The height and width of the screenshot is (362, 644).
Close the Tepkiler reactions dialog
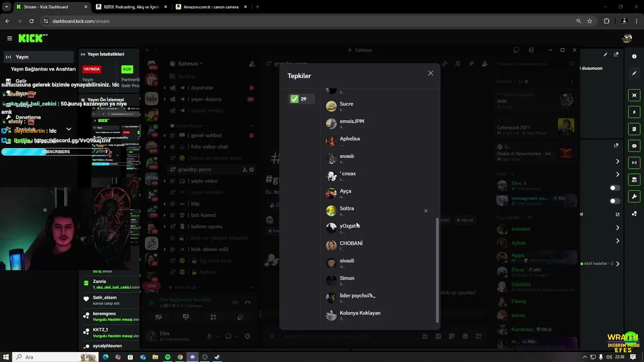430,73
